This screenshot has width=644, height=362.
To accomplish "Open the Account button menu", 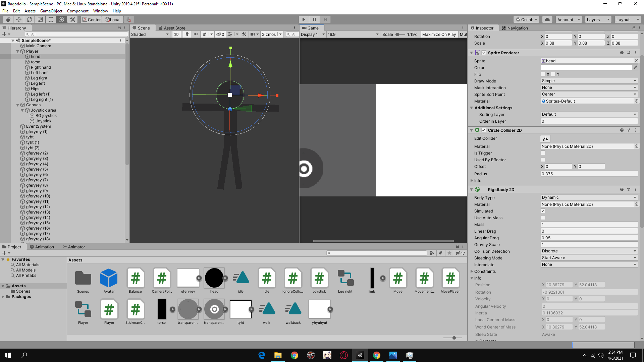I will pos(569,19).
